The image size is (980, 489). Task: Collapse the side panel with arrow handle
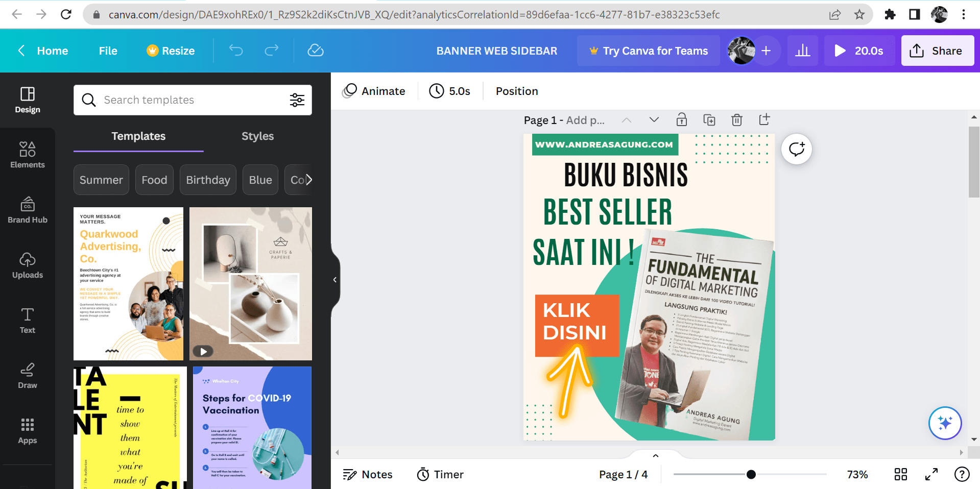click(334, 280)
